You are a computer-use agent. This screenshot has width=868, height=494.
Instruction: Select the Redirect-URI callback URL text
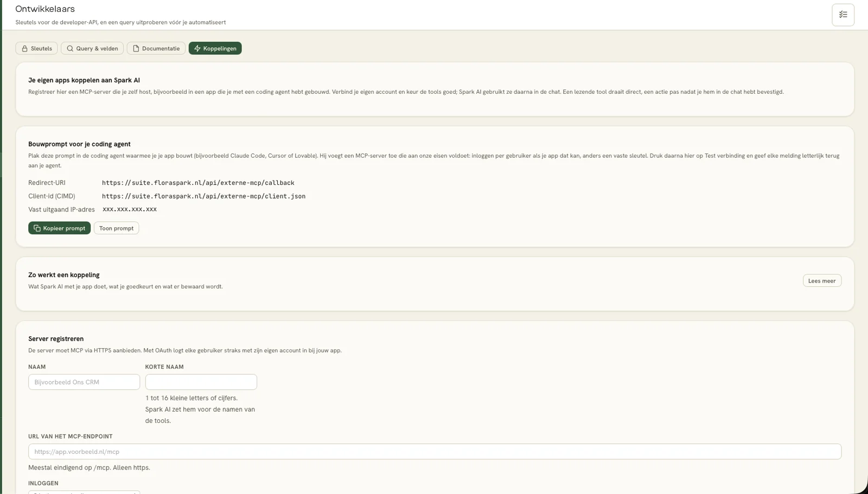tap(198, 183)
